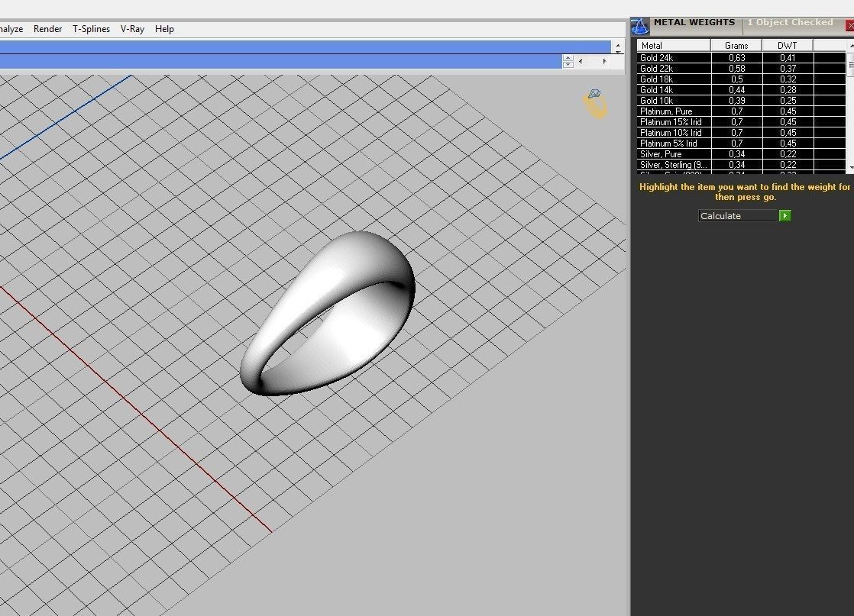Open the V-Ray menu
854x616 pixels.
click(x=132, y=29)
